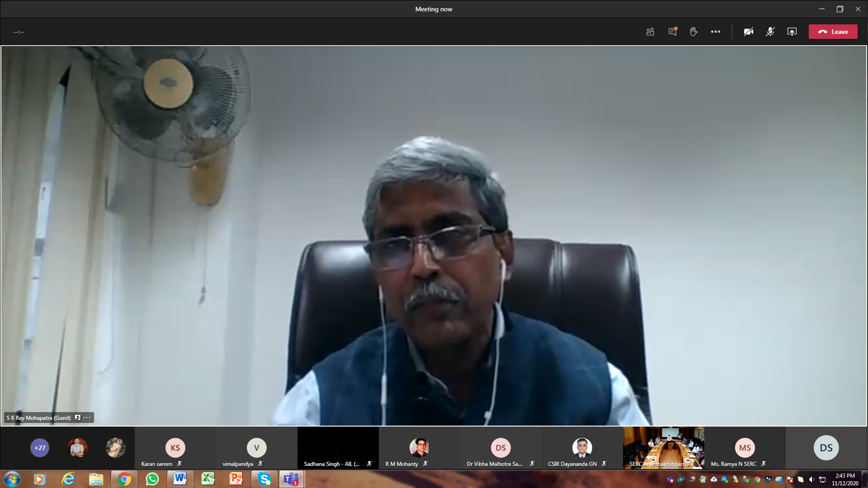Open More actions ellipsis menu
Viewport: 868px width, 488px height.
pos(715,32)
